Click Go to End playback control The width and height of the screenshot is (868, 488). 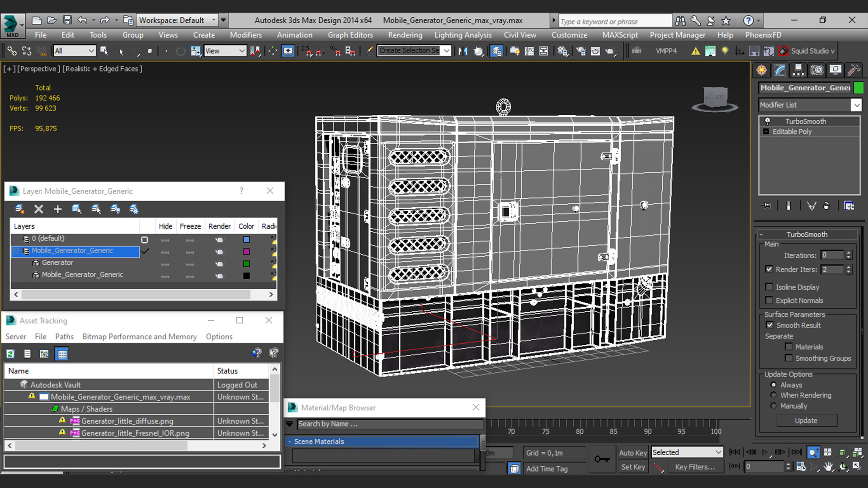tap(797, 452)
